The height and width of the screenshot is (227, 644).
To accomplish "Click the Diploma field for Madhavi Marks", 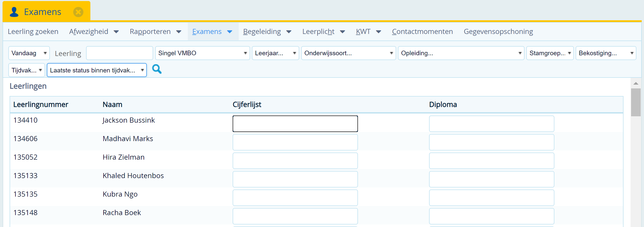I will click(x=492, y=142).
